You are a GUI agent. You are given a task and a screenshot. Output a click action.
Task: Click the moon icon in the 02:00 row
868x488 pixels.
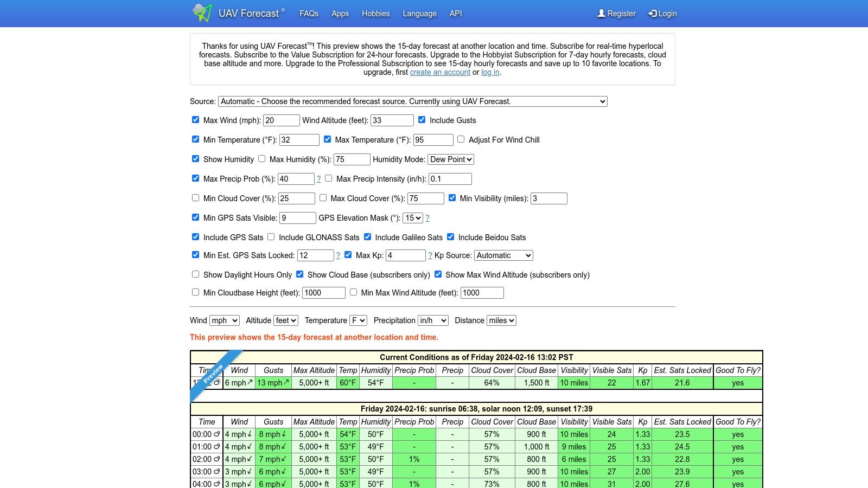[217, 459]
